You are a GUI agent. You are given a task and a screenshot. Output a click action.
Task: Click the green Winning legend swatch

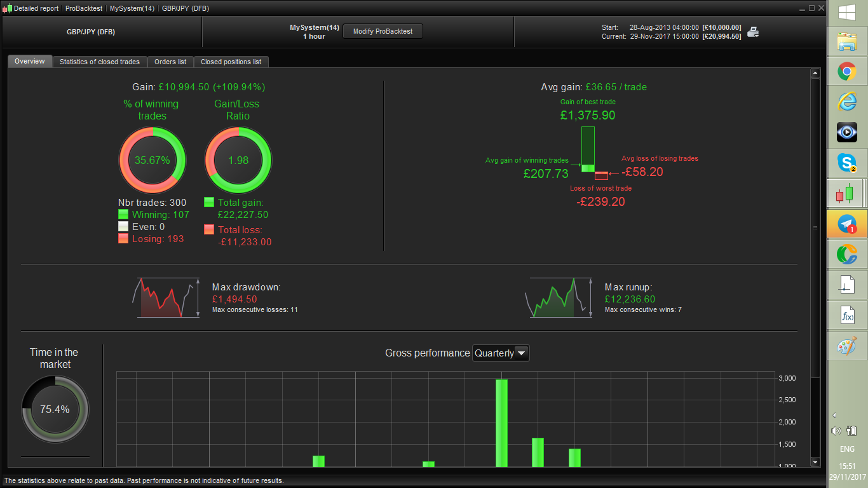[124, 215]
